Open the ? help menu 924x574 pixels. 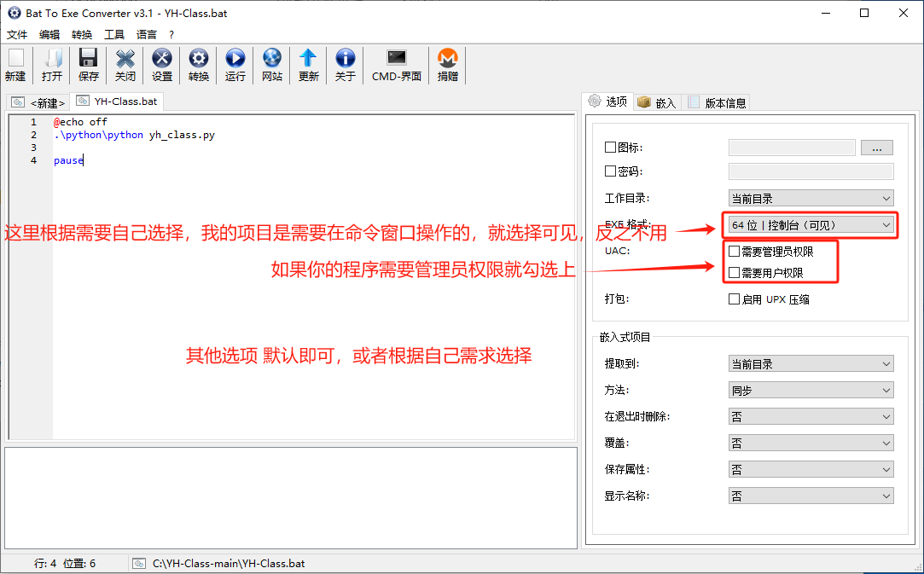171,35
